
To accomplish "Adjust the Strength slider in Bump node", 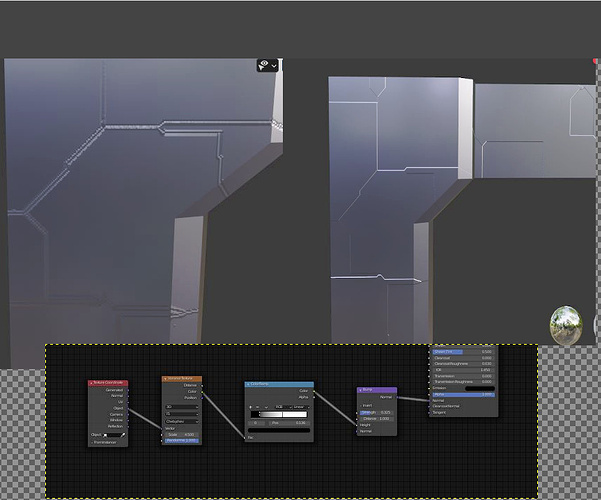I will [x=376, y=413].
